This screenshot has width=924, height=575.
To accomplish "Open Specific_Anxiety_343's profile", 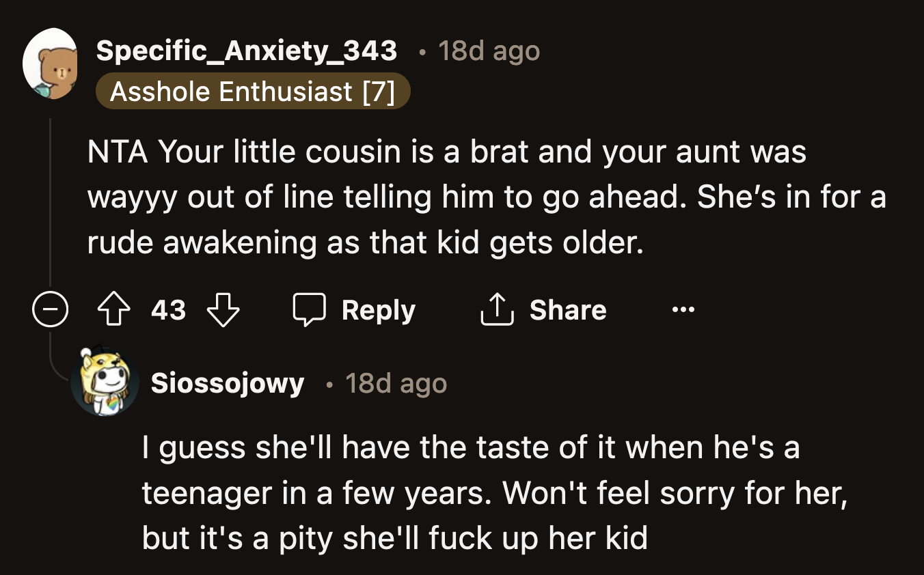I will [246, 51].
